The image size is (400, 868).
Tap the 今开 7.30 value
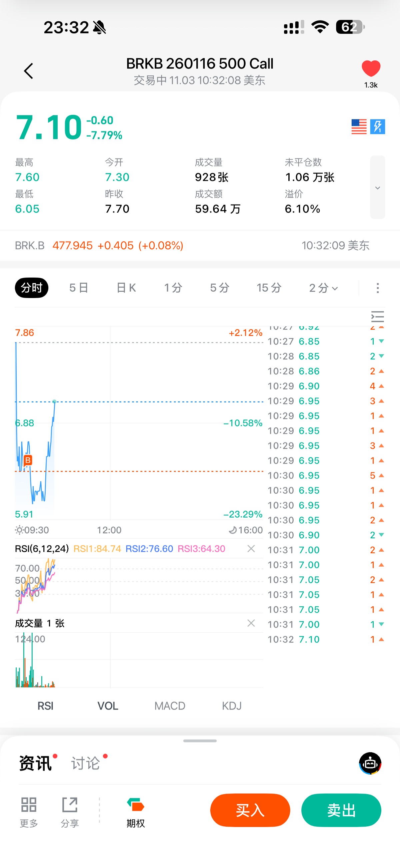(x=117, y=177)
